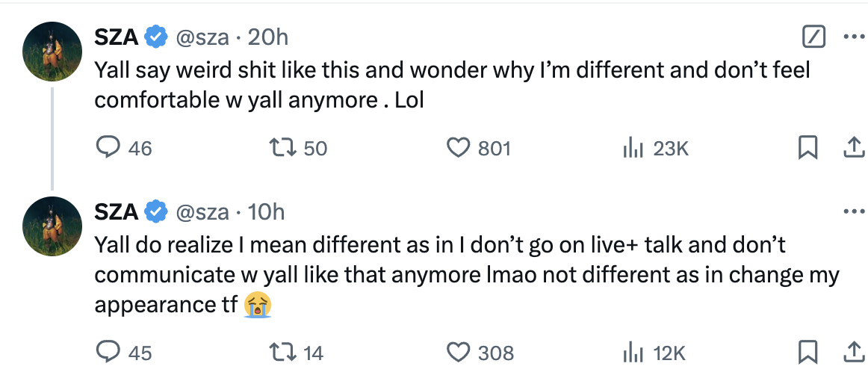
Task: Bookmark the first SZA tweet
Action: click(807, 148)
